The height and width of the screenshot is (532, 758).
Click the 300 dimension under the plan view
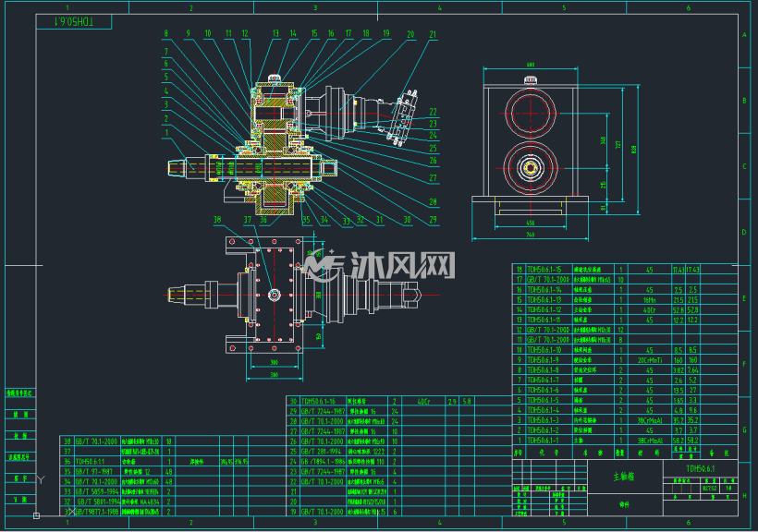(275, 362)
